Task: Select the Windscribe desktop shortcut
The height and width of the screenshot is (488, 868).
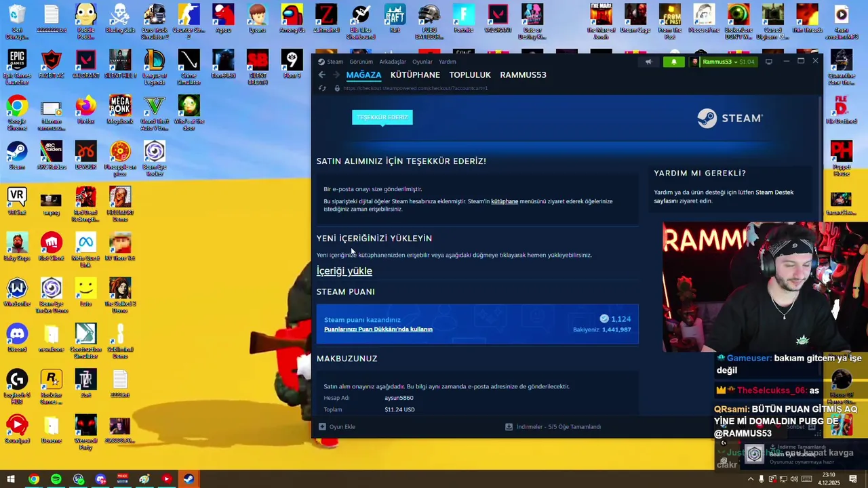Action: point(17,291)
